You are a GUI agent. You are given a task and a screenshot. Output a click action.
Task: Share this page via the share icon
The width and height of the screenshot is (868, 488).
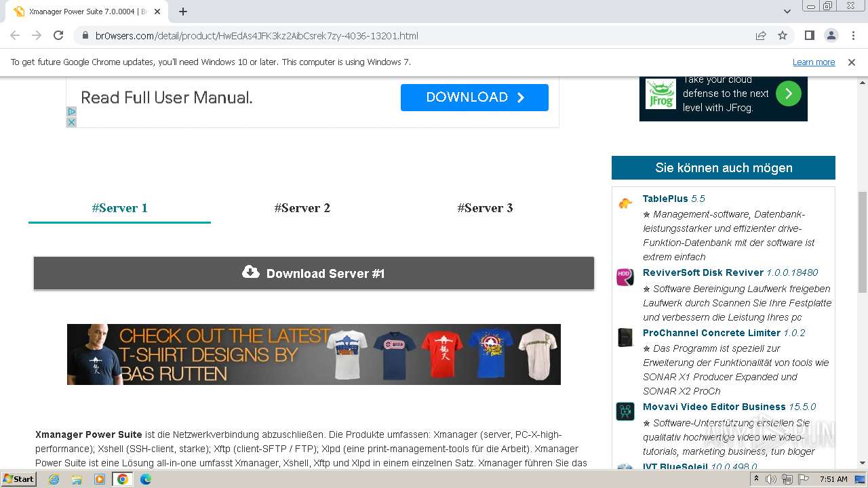pyautogui.click(x=761, y=36)
